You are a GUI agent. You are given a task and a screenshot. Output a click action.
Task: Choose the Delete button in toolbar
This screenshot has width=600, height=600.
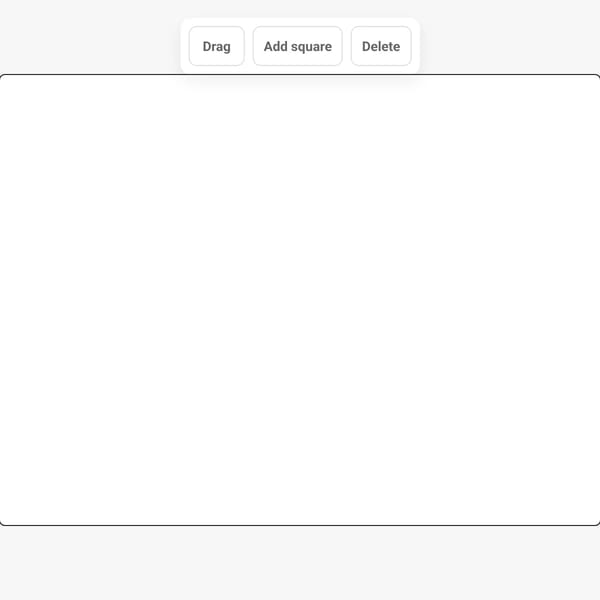(381, 46)
